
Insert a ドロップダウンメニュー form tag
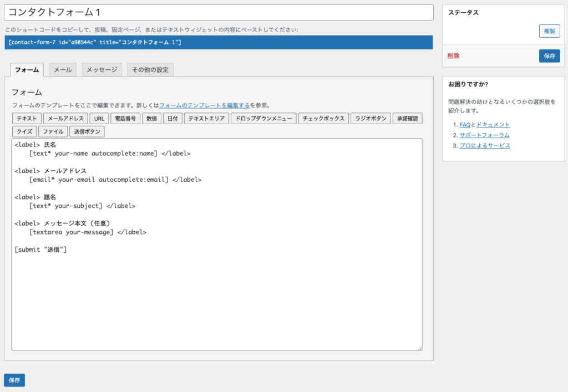(x=263, y=118)
